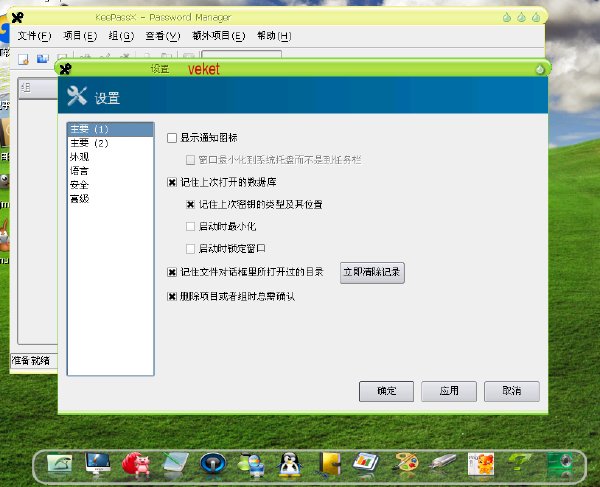Image resolution: width=600 pixels, height=487 pixels.
Task: Open the 帮助(H) menu
Action: [x=274, y=36]
